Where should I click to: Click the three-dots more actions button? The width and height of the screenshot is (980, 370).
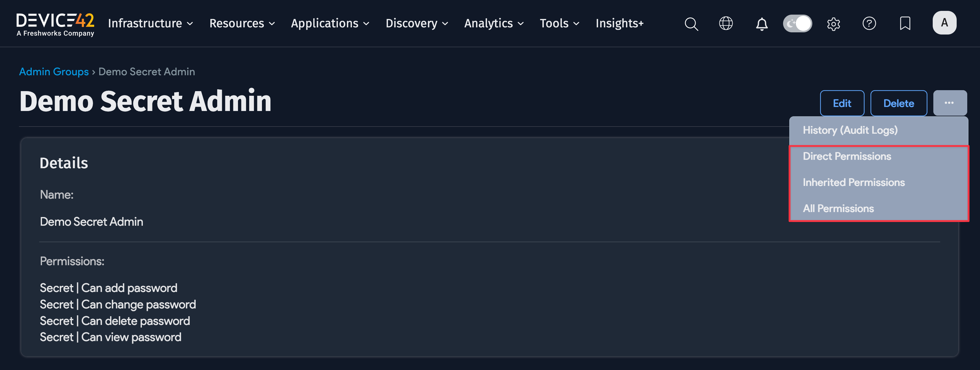tap(949, 103)
